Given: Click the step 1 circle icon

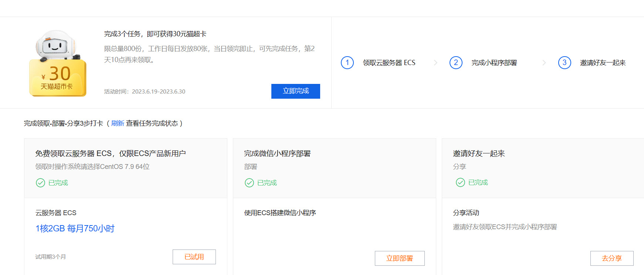Looking at the screenshot, I should (347, 62).
